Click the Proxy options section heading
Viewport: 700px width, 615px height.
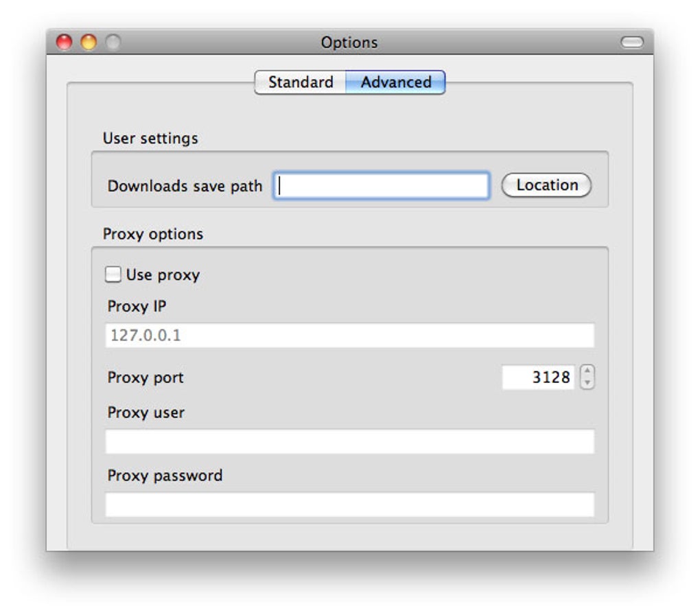pos(153,233)
